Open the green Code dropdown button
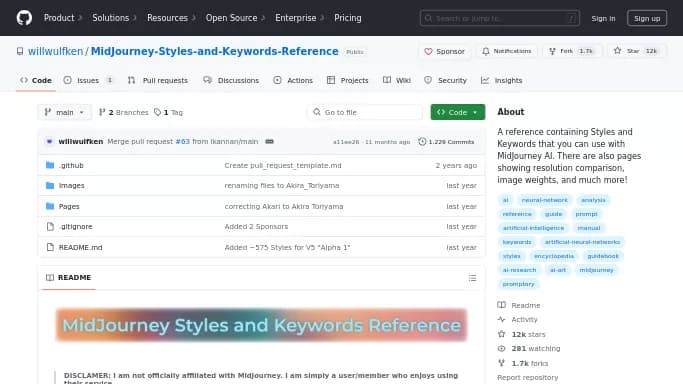Image resolution: width=683 pixels, height=384 pixels. 457,112
